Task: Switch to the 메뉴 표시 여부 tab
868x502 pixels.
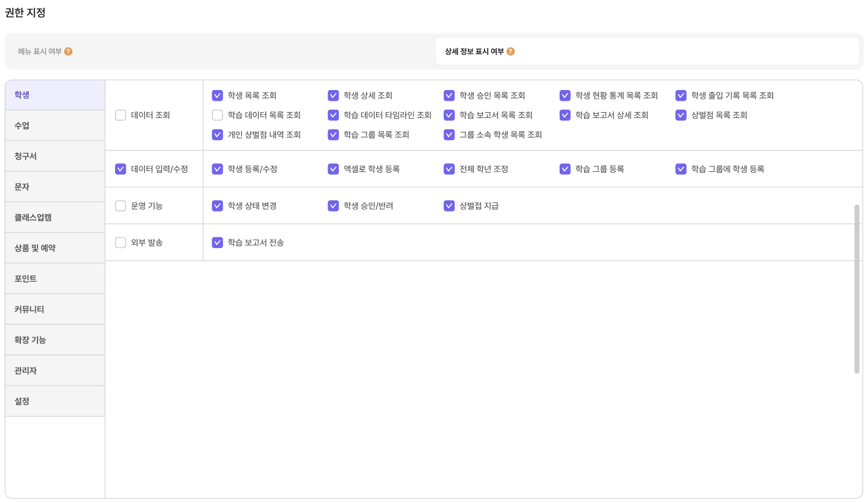Action: (221, 52)
